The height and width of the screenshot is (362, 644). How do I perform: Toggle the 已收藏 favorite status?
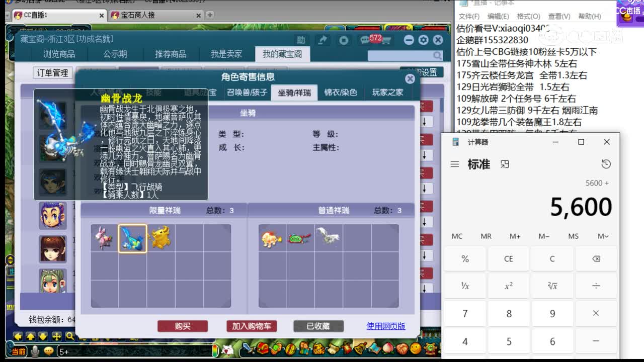click(x=319, y=326)
